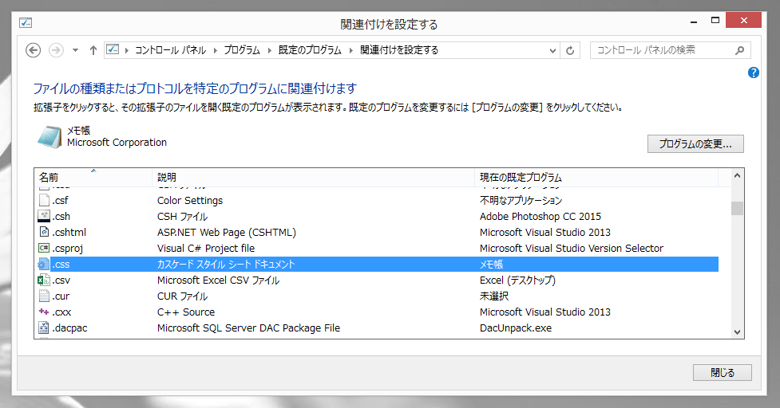The height and width of the screenshot is (408, 780).
Task: Sort by the 説明 column header
Action: coord(313,177)
